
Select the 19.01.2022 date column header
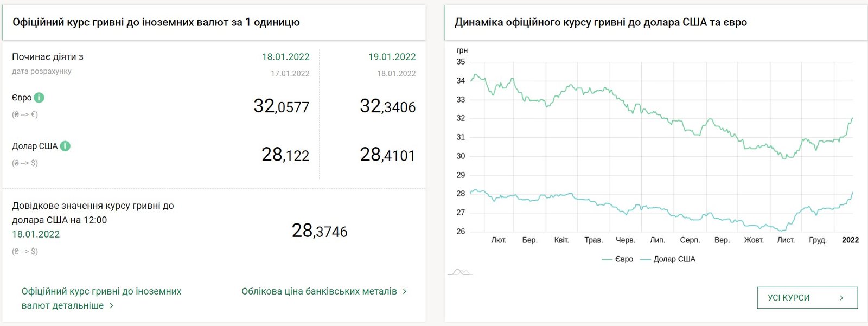pos(392,57)
